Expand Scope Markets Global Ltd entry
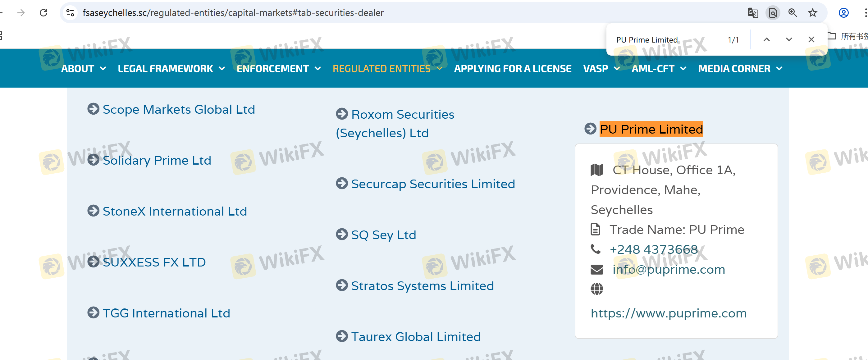 click(179, 109)
